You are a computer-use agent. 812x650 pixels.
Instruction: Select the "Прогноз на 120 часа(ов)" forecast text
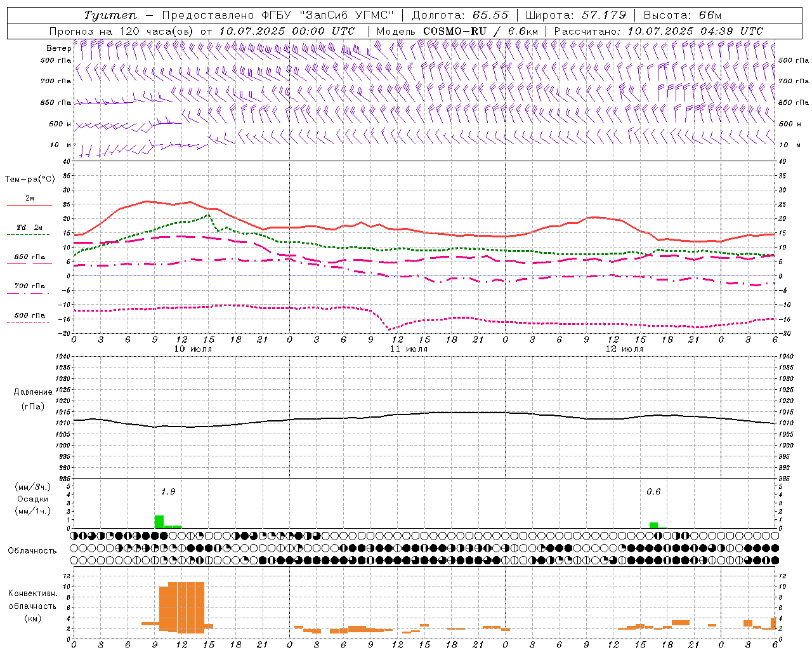click(x=122, y=31)
